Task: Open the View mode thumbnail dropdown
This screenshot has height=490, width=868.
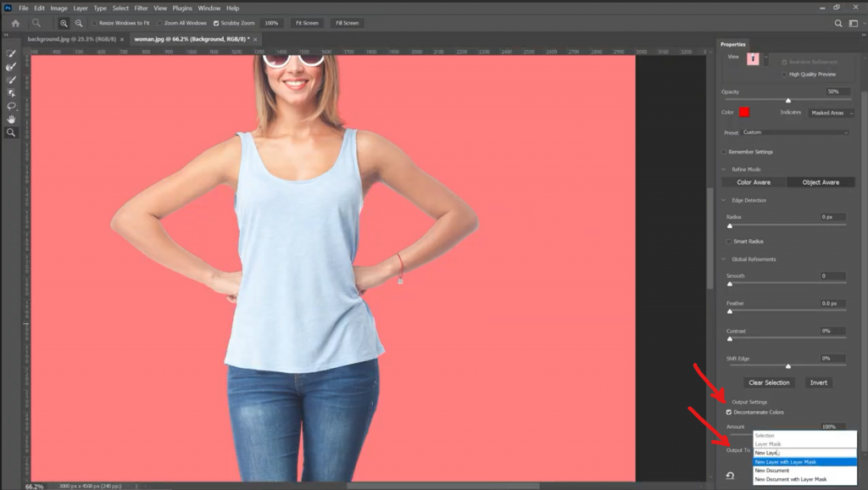Action: tap(766, 58)
